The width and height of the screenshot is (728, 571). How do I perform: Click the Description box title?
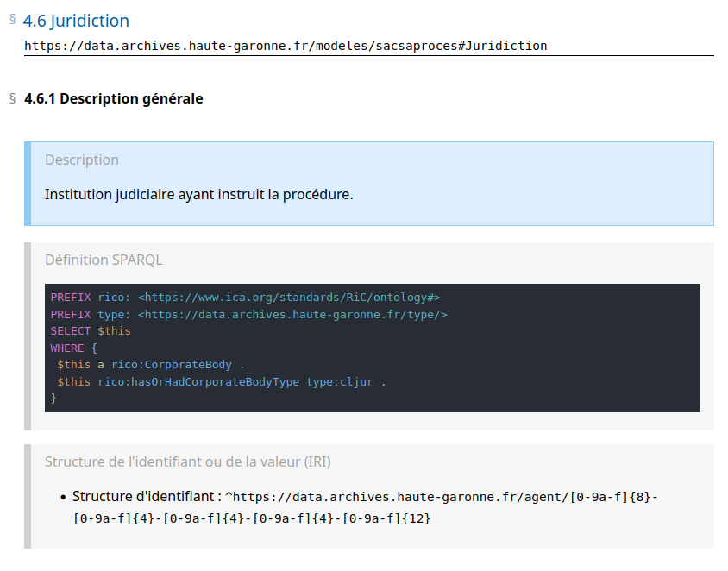click(82, 160)
